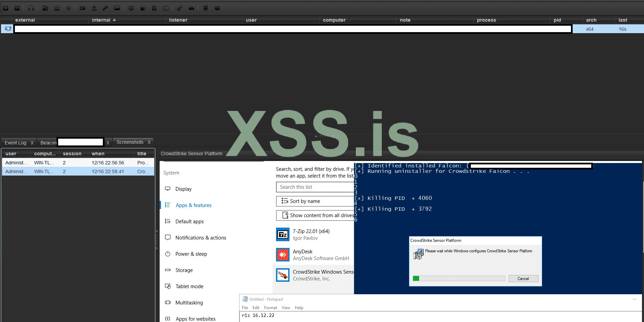Open the Listeners configuration headphones icon

pyautogui.click(x=31, y=8)
